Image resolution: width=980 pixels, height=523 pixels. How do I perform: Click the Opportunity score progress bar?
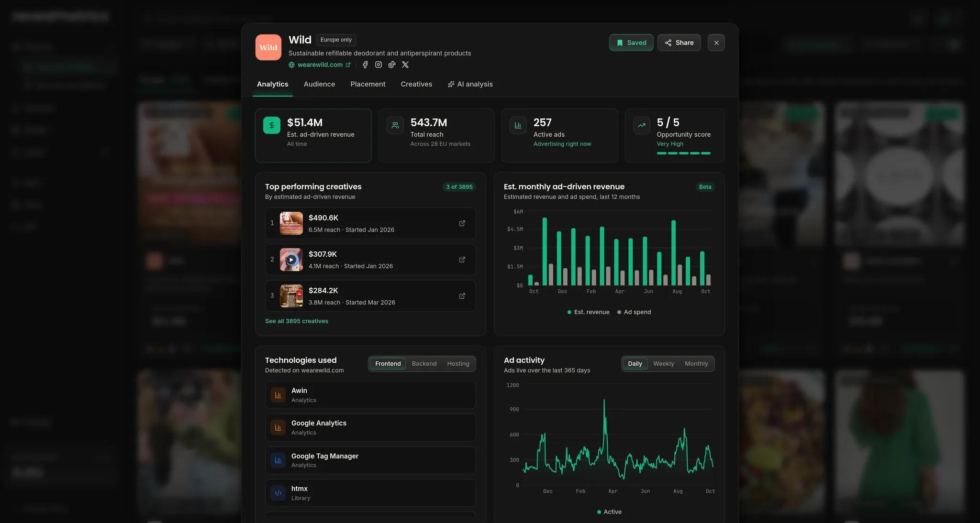coord(683,153)
